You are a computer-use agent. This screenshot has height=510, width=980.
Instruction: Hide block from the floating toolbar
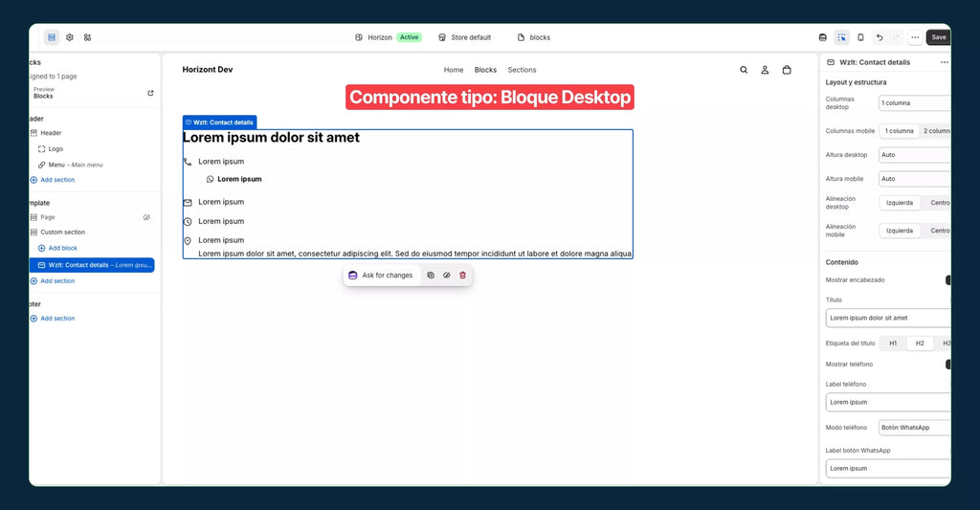tap(446, 275)
